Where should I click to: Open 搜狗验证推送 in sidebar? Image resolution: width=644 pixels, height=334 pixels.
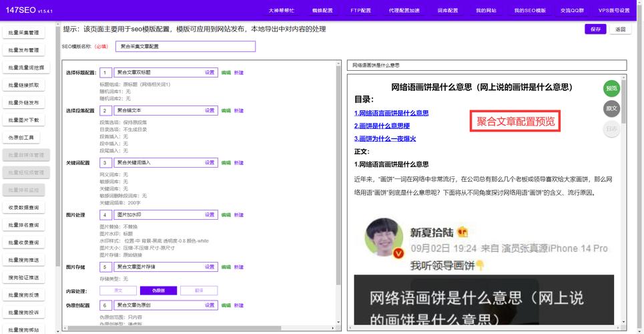coord(24,278)
